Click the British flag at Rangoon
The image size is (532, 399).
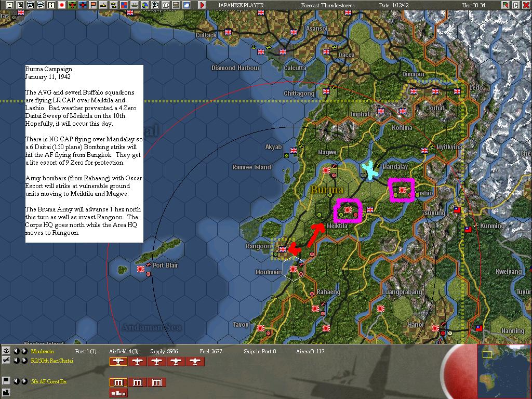pyautogui.click(x=282, y=249)
